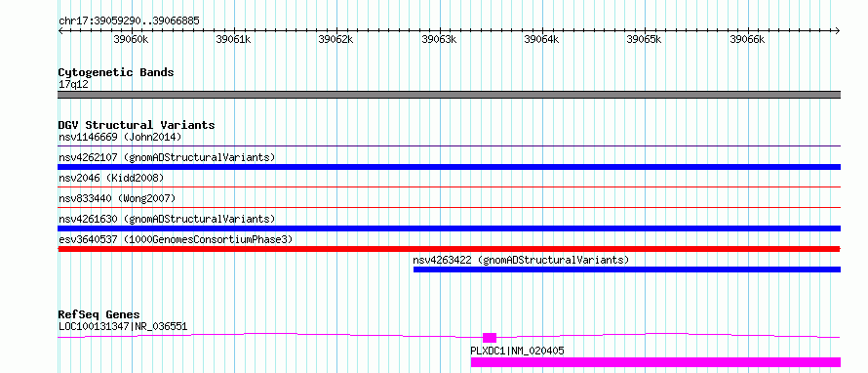Screen dimensions: 868x373
Task: Click the red bar under esv3640537
Action: (x=449, y=249)
